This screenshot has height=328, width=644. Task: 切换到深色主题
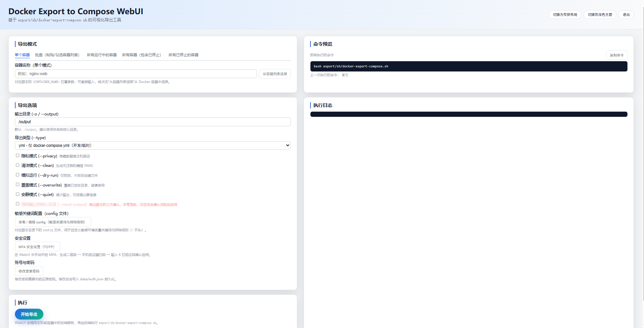pyautogui.click(x=600, y=15)
